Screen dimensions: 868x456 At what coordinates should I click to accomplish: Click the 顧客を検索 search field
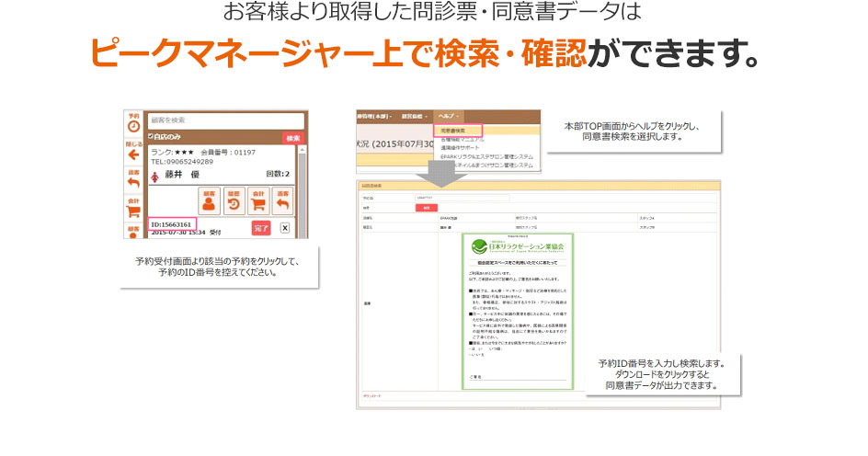226,120
